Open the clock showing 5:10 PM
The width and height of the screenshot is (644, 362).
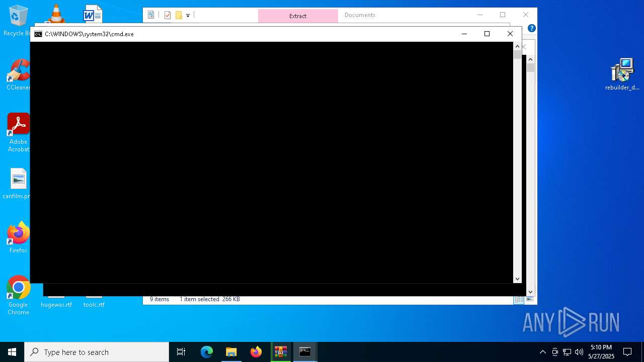click(x=601, y=352)
